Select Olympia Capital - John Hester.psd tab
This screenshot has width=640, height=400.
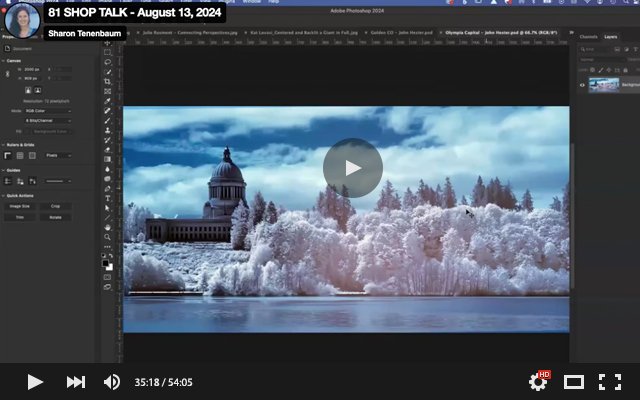coord(501,32)
